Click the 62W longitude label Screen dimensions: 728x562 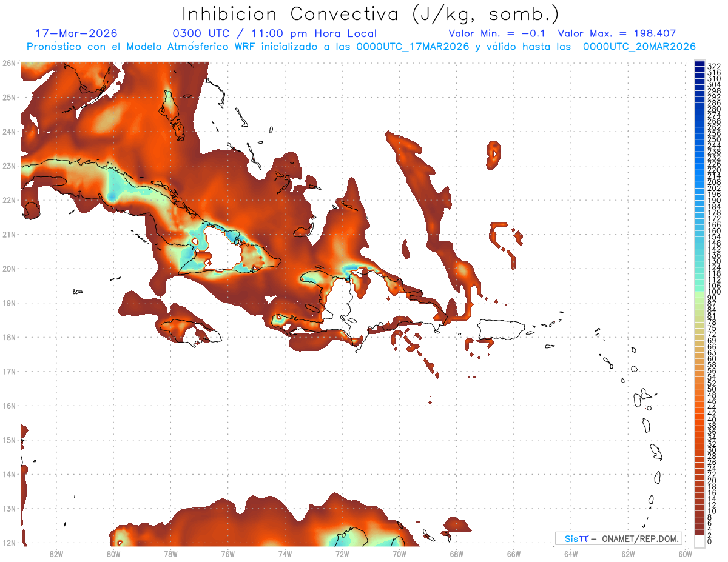[x=628, y=554]
